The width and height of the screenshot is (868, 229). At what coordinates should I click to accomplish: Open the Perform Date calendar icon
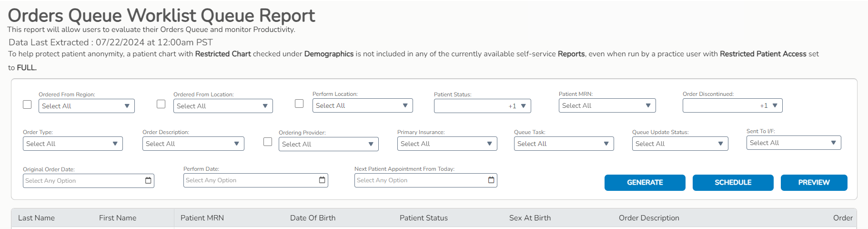(322, 180)
